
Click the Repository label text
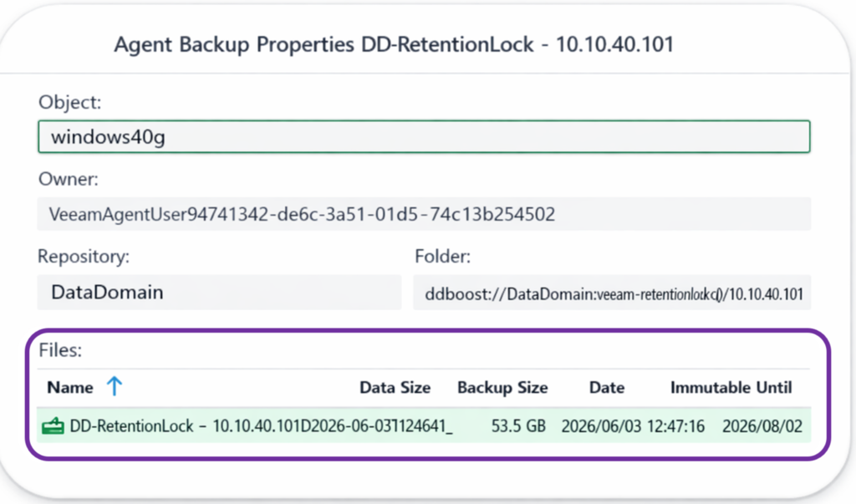(84, 256)
